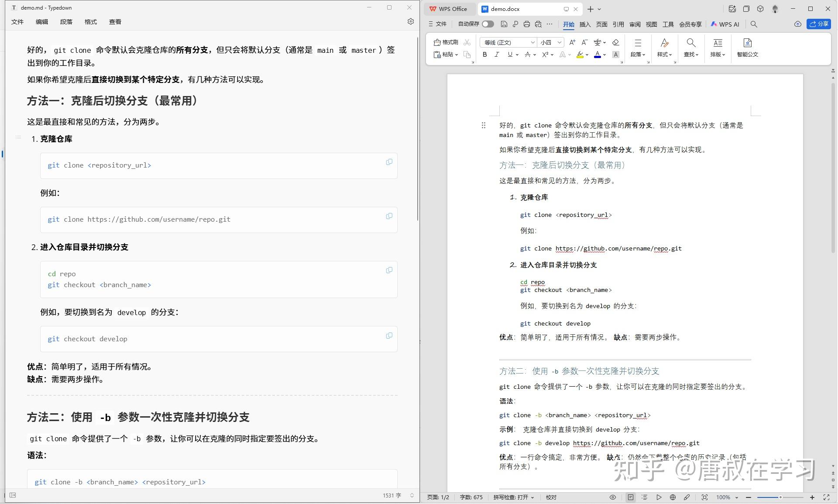838x504 pixels.
Task: Toggle the 自动保存 autosave switch
Action: (488, 24)
